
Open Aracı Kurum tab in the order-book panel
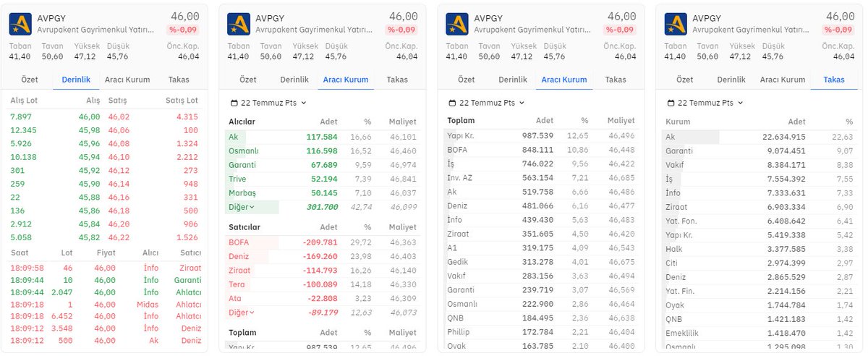[x=127, y=80]
